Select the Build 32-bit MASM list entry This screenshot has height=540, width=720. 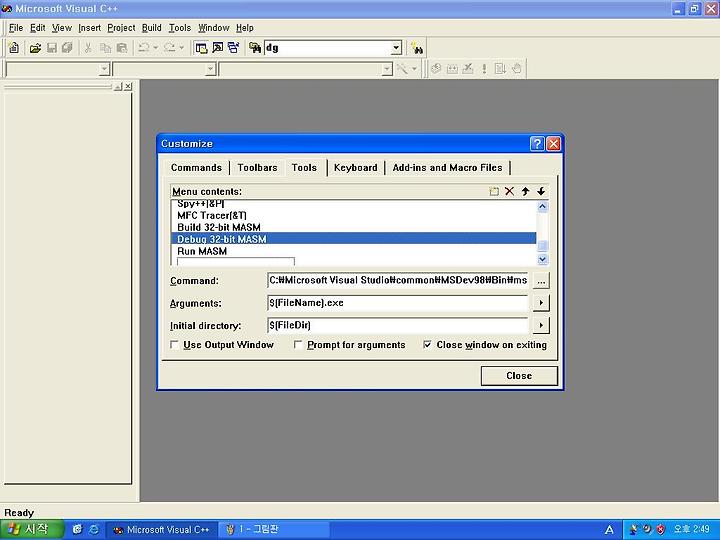(x=353, y=227)
